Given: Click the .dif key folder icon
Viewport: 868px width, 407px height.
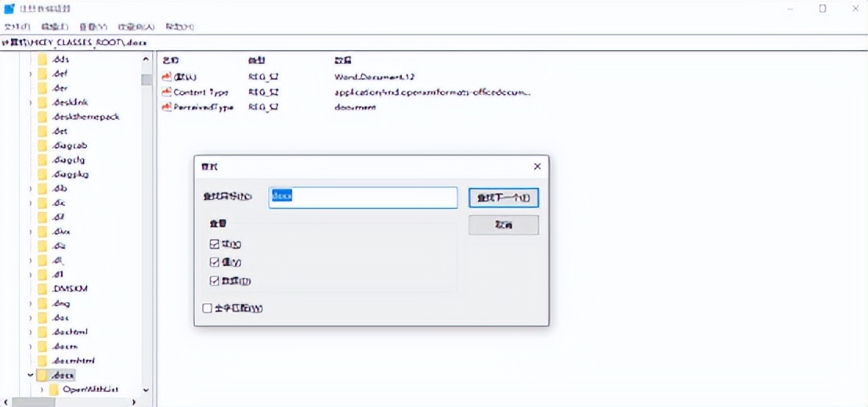Looking at the screenshot, I should (42, 218).
